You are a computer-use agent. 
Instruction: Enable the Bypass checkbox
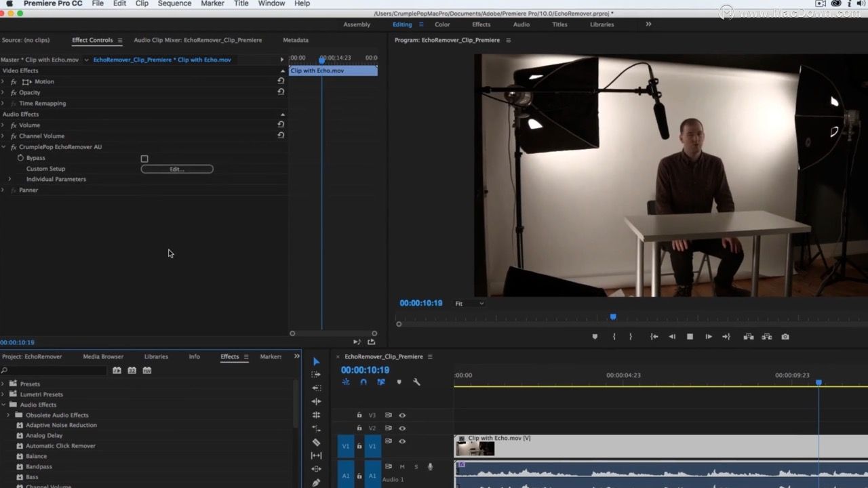point(144,159)
